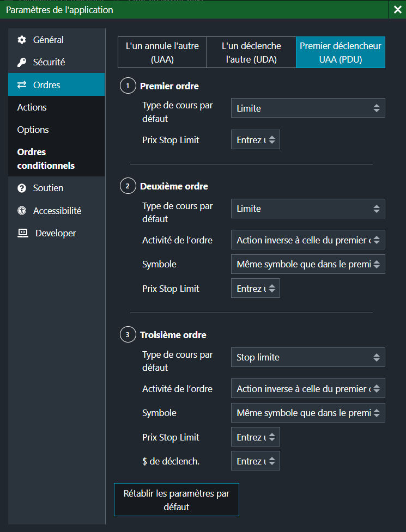Open Options submenu under Ordres
Viewport: 406px width, 532px height.
coord(33,130)
